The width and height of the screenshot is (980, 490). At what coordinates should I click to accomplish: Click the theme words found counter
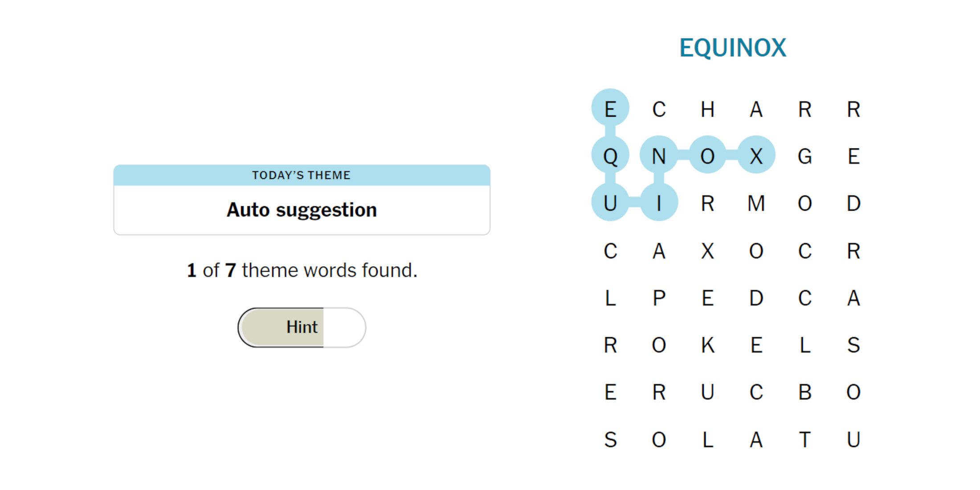[302, 270]
